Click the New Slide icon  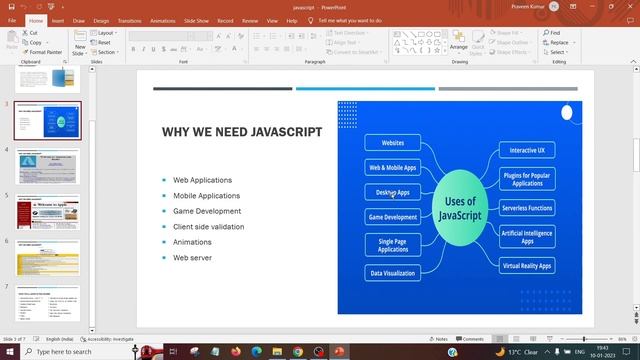click(80, 37)
